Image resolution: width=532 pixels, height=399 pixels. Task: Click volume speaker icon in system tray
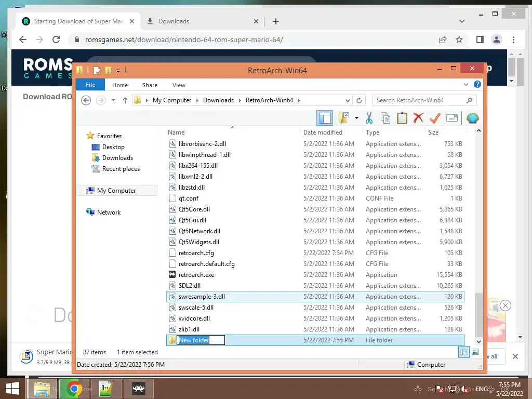(463, 389)
